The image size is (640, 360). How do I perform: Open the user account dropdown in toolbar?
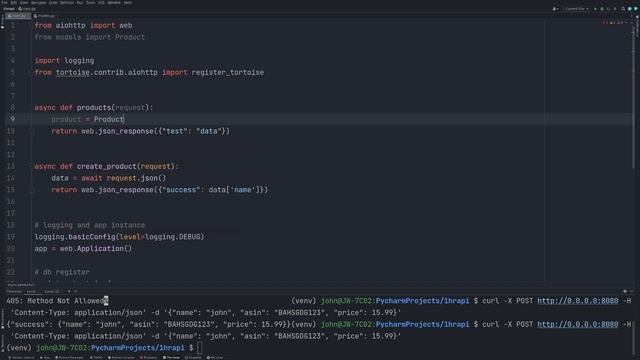tap(555, 9)
